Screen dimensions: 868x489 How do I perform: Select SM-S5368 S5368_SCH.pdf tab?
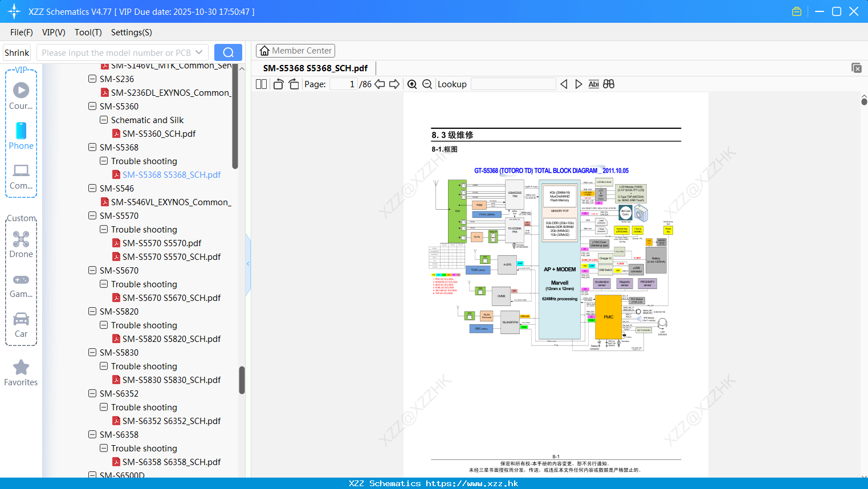(x=315, y=68)
